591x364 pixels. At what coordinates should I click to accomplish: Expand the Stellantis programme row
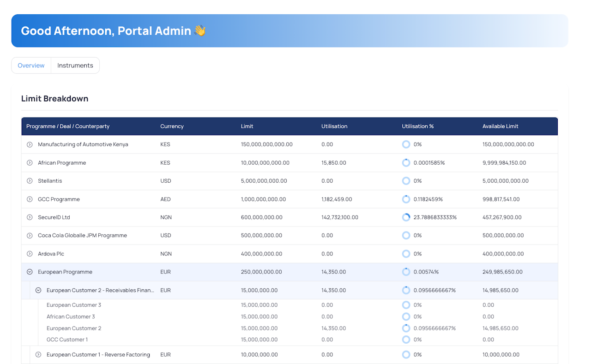coord(30,181)
